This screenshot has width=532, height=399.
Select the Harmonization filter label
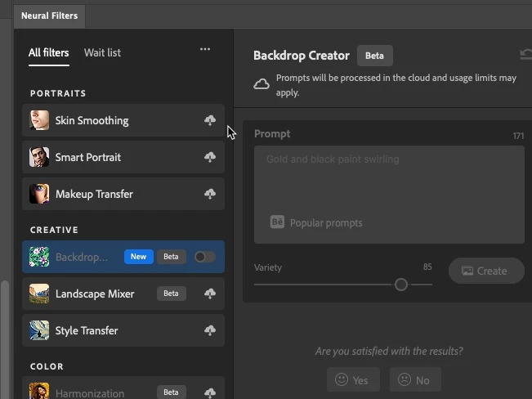point(90,393)
